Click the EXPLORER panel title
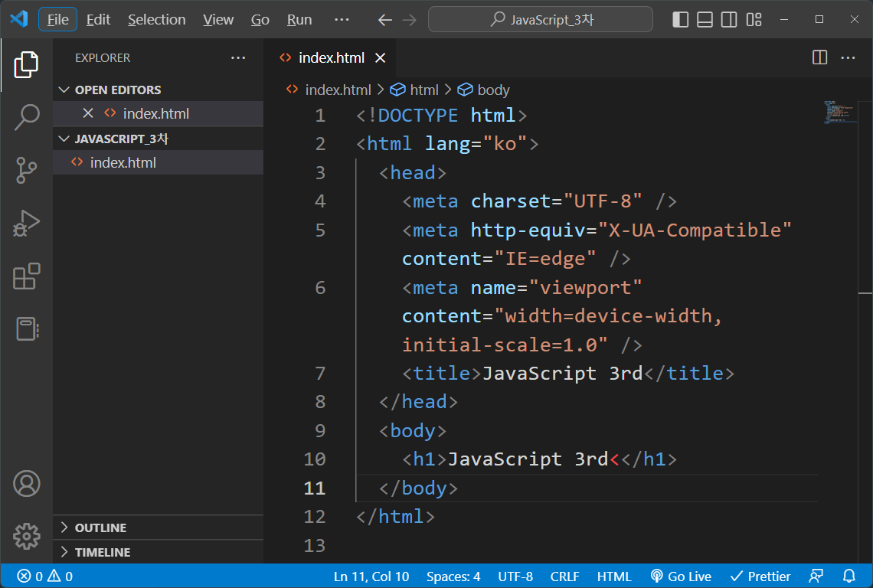 pyautogui.click(x=103, y=57)
